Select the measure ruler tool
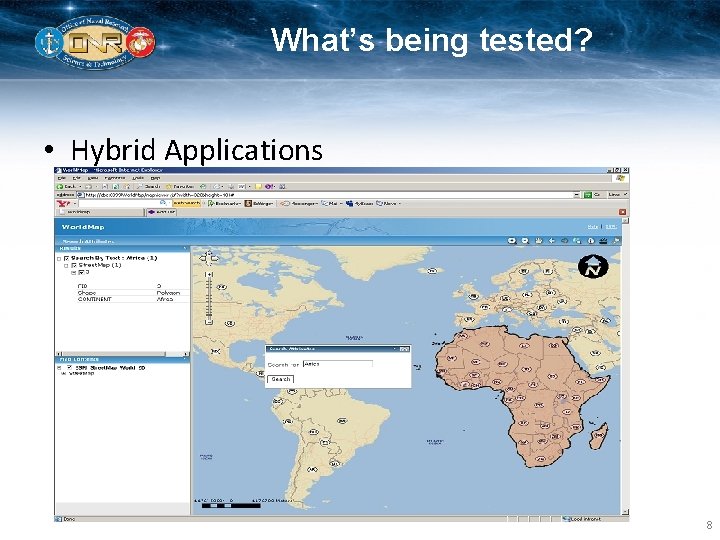The height and width of the screenshot is (540, 720). point(604,241)
